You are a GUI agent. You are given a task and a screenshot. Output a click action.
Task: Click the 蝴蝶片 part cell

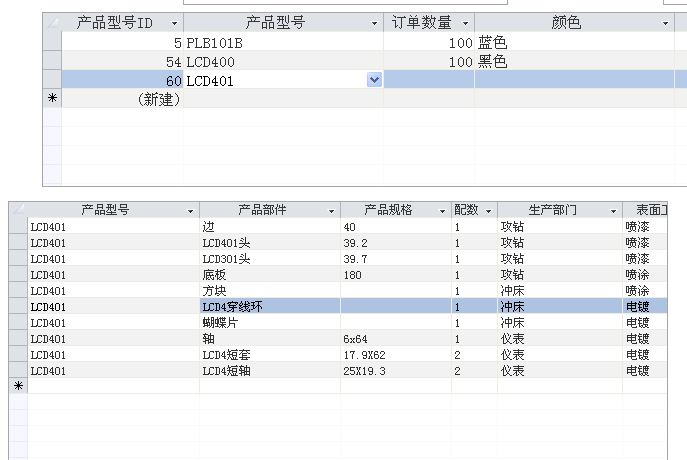(269, 323)
